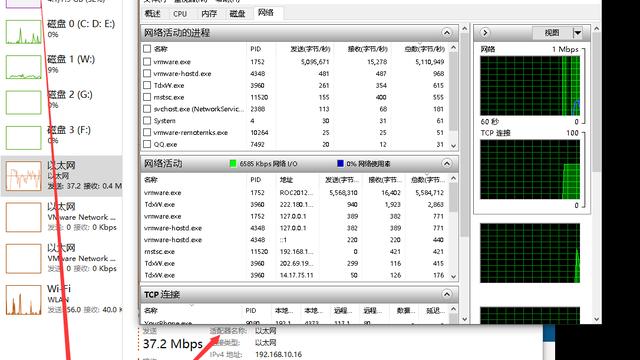Select 磁盘 3 (F:) in sidebar
640x360 pixels.
coord(61,138)
